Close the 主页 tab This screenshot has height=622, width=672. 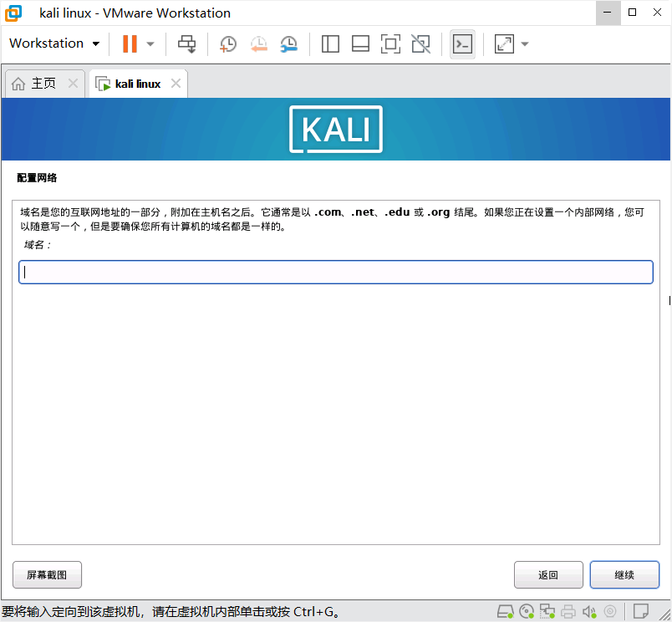point(74,83)
